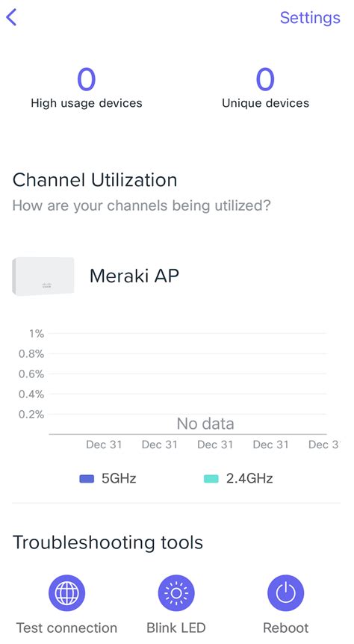This screenshot has width=354, height=644.
Task: Toggle the 2.4GHz legend swatch
Action: [x=211, y=479]
